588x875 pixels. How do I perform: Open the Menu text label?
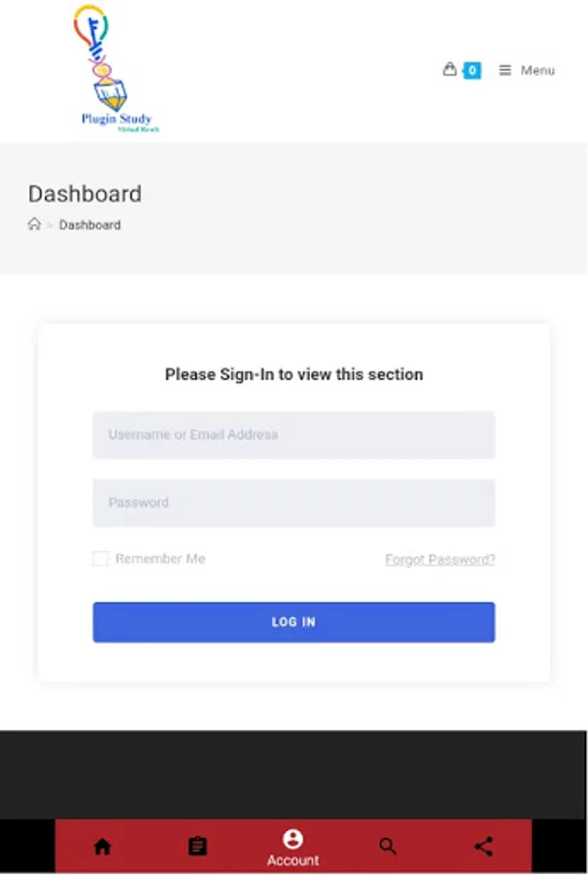537,70
